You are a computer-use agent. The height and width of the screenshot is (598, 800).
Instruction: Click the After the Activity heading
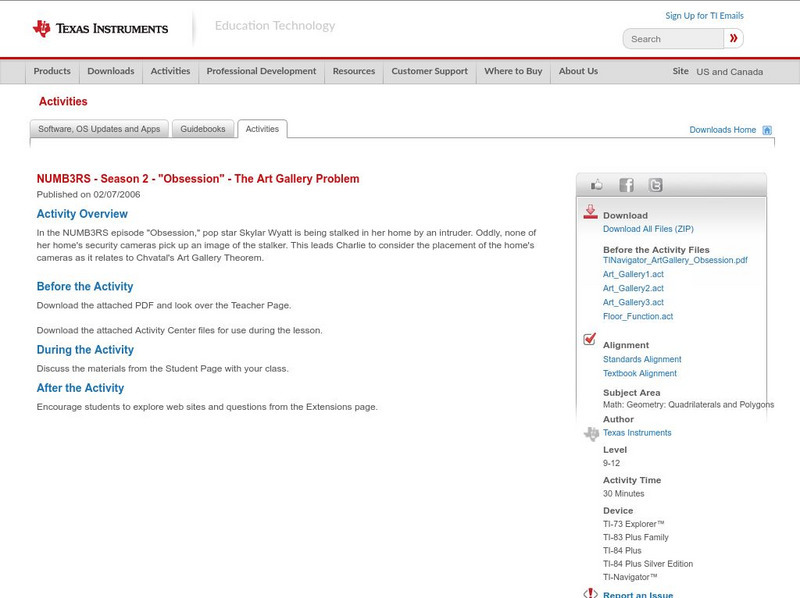pyautogui.click(x=80, y=388)
